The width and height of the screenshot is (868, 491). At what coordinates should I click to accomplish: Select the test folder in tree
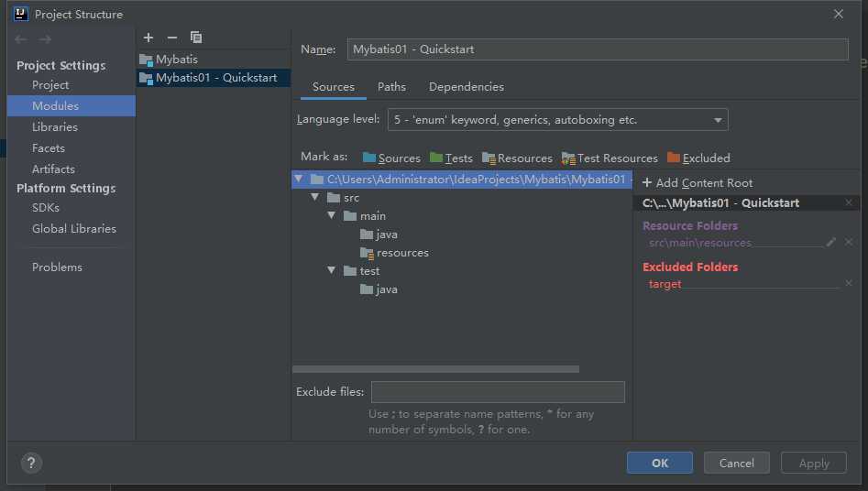pyautogui.click(x=361, y=270)
